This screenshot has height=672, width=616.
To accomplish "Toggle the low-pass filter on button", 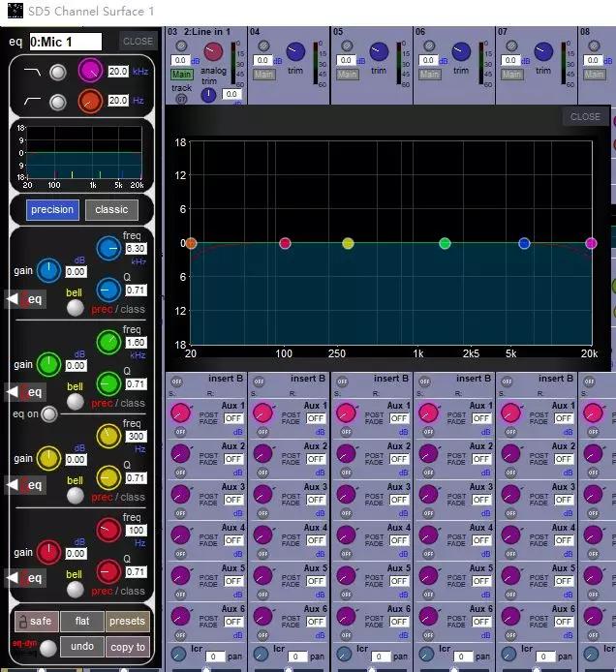I will 57,73.
